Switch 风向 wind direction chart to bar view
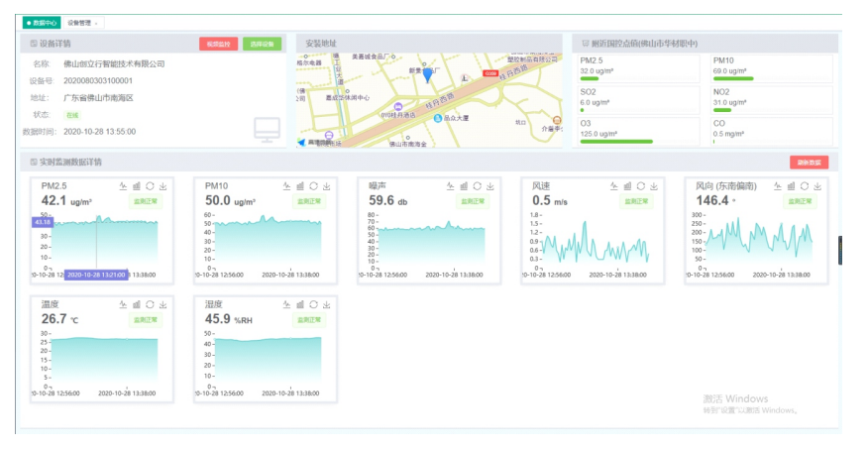The image size is (868, 449). pyautogui.click(x=791, y=185)
